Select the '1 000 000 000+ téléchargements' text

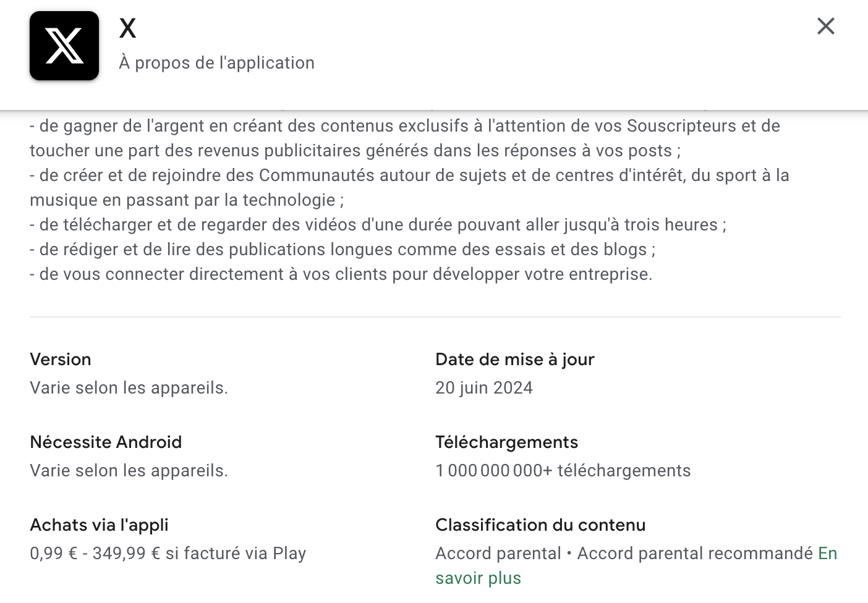[563, 471]
